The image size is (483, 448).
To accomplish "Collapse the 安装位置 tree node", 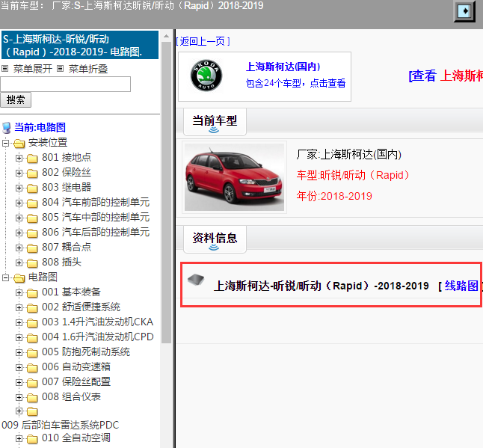I will point(5,143).
